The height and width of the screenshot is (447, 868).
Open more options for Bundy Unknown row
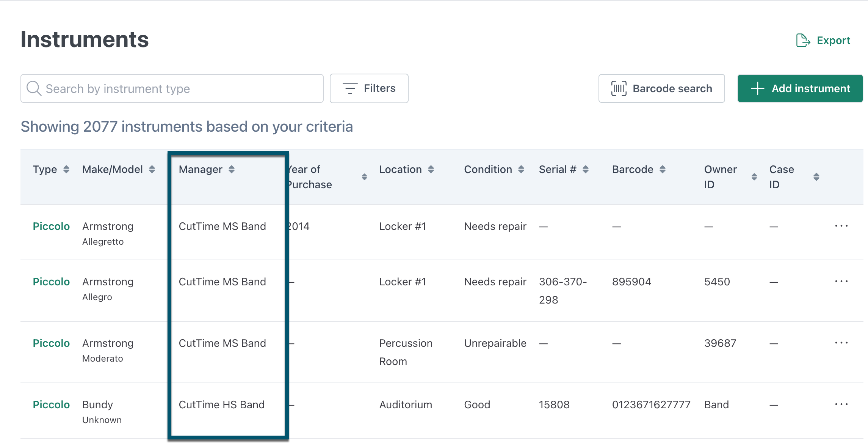pos(841,405)
